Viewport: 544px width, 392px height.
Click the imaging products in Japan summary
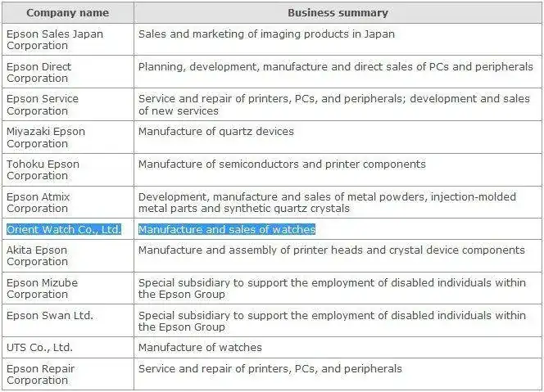click(265, 34)
